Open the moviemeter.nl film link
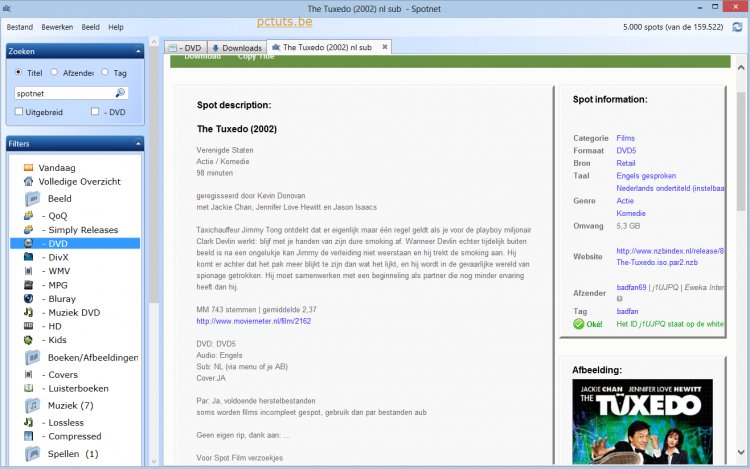The height and width of the screenshot is (469, 750). tap(253, 321)
